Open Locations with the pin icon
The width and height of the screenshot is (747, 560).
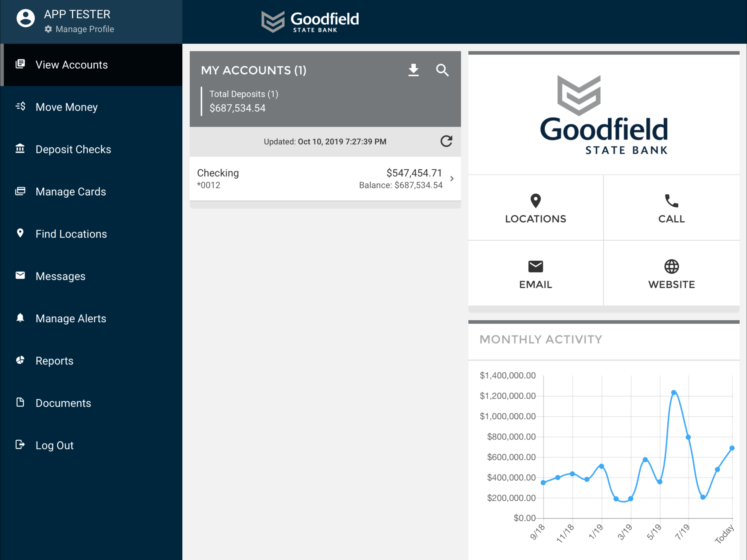click(x=536, y=201)
